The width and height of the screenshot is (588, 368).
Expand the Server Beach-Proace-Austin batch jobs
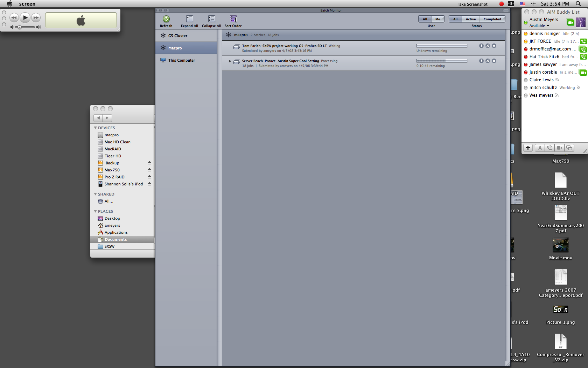[x=230, y=61]
